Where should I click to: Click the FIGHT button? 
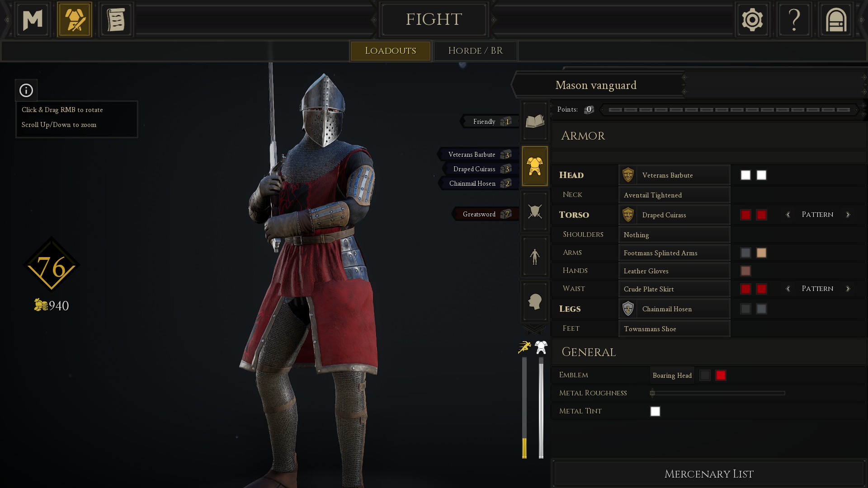[434, 19]
